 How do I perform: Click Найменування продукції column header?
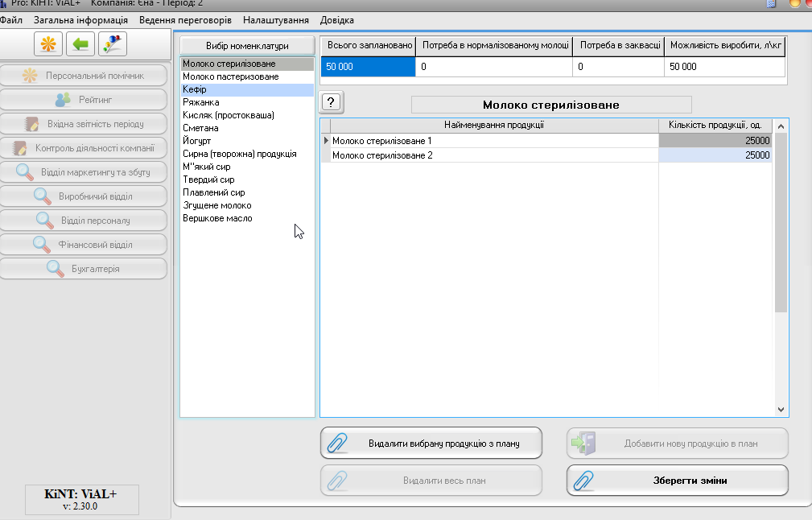pos(495,126)
